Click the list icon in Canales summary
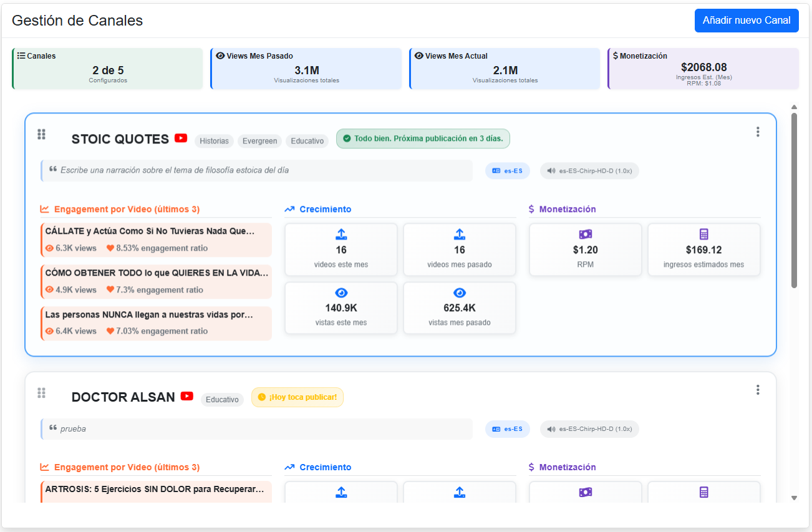This screenshot has width=812, height=532. coord(21,56)
